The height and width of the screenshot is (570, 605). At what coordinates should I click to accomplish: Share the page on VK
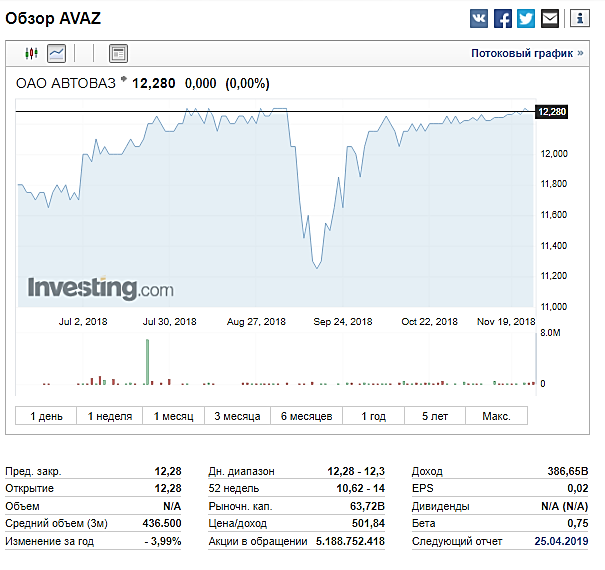[479, 19]
